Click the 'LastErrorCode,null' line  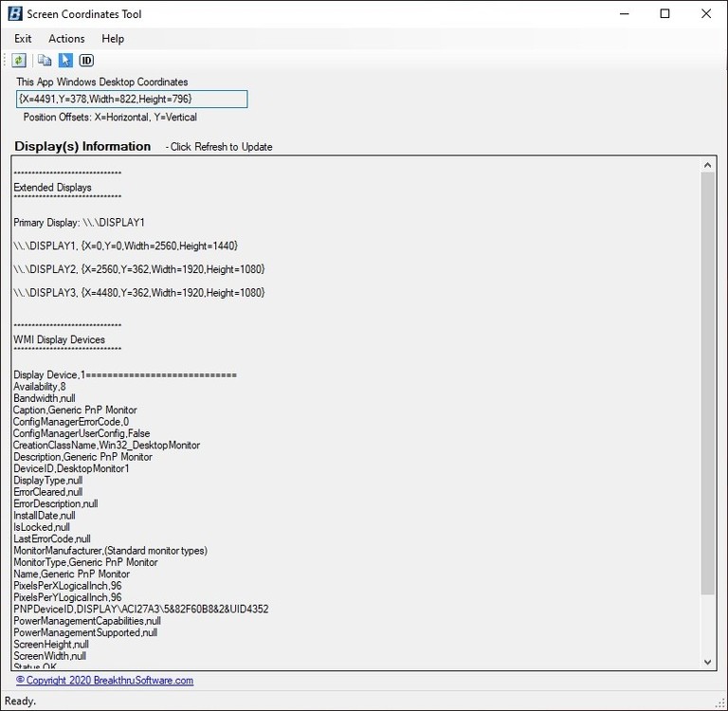tap(51, 538)
